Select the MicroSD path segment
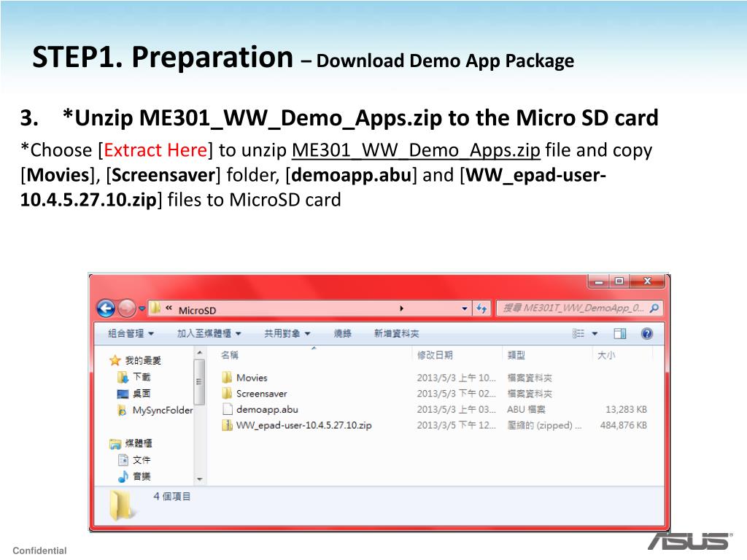The height and width of the screenshot is (560, 747). 197,310
